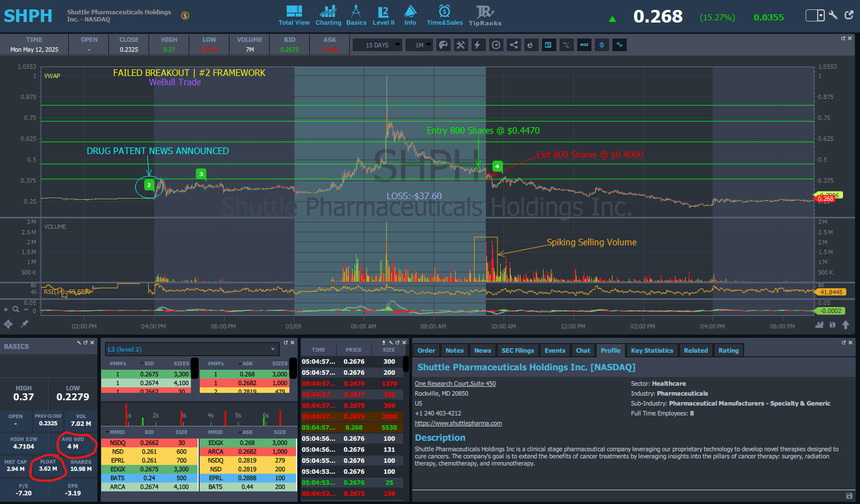Expand the L2 (level 2) dropdown

[273, 349]
